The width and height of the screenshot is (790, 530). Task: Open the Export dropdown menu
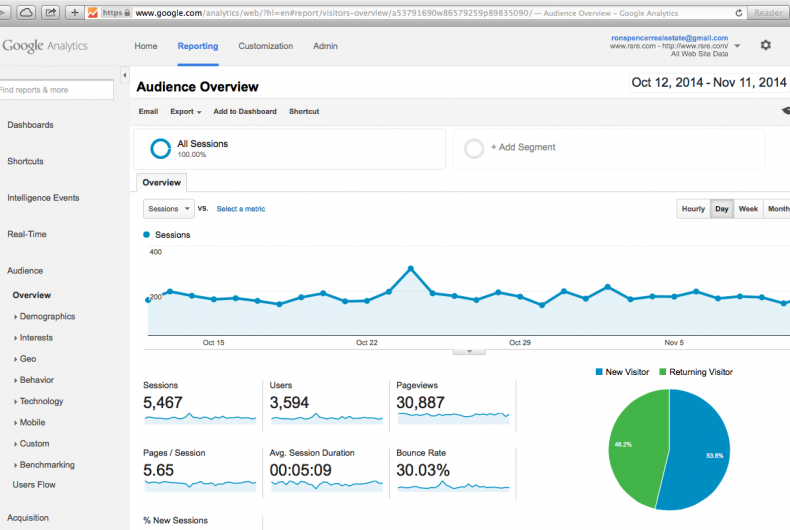[x=185, y=112]
